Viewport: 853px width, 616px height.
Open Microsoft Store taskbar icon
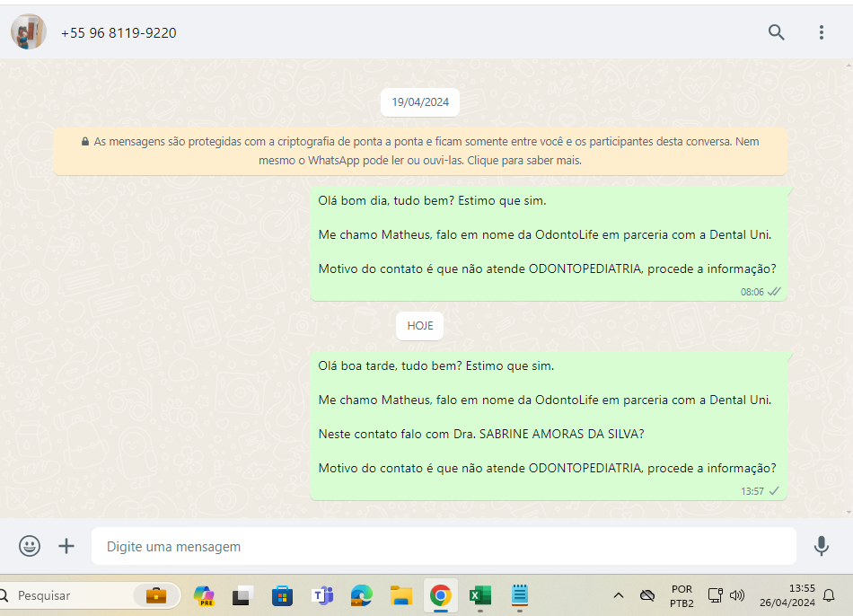coord(282,596)
